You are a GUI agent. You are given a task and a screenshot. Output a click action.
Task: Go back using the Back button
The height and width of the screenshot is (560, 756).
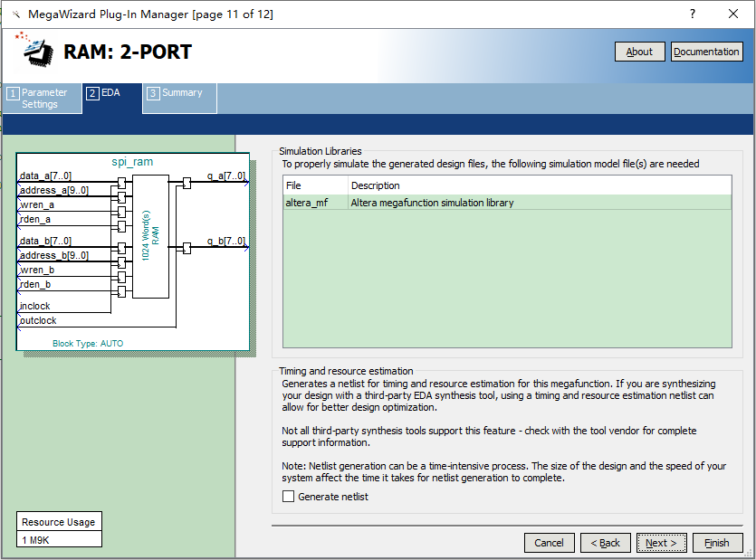(605, 543)
